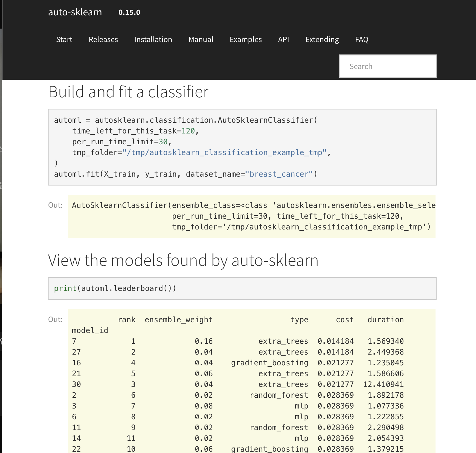The width and height of the screenshot is (476, 453).
Task: Click model_id 30 in the leaderboard
Action: (x=76, y=384)
